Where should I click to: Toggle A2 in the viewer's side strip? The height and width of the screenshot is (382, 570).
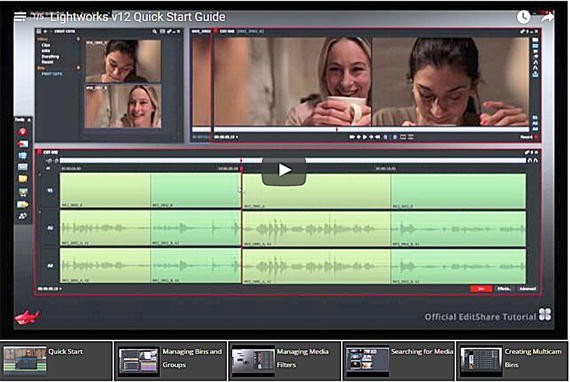click(x=535, y=129)
